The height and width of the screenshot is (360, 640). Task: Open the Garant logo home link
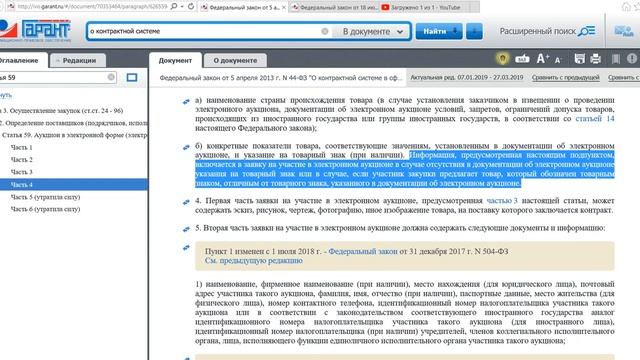click(35, 31)
